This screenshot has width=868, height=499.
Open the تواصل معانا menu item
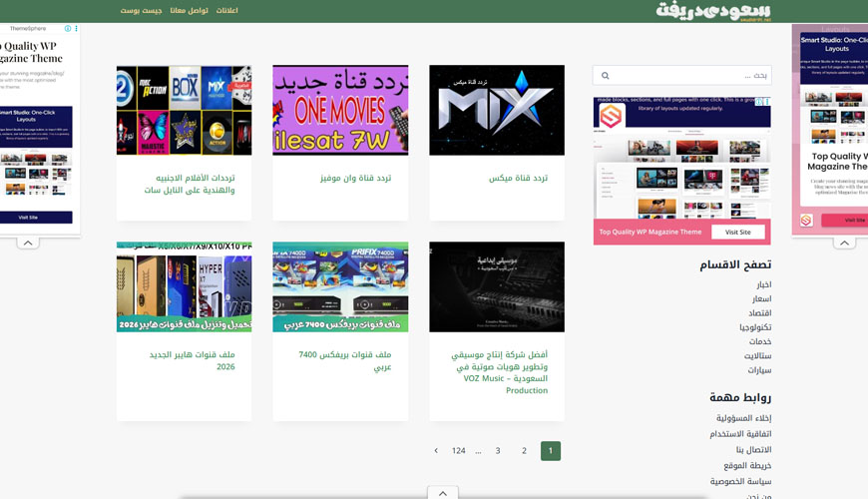tap(190, 11)
